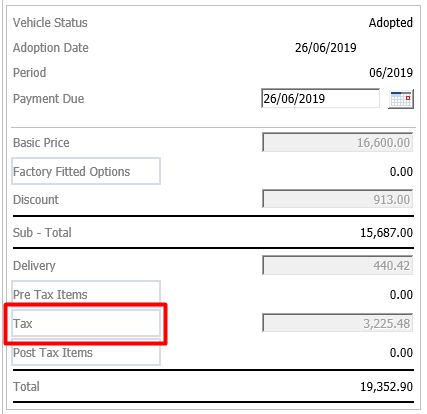This screenshot has width=427, height=414.
Task: Click the Period label
Action: [29, 72]
